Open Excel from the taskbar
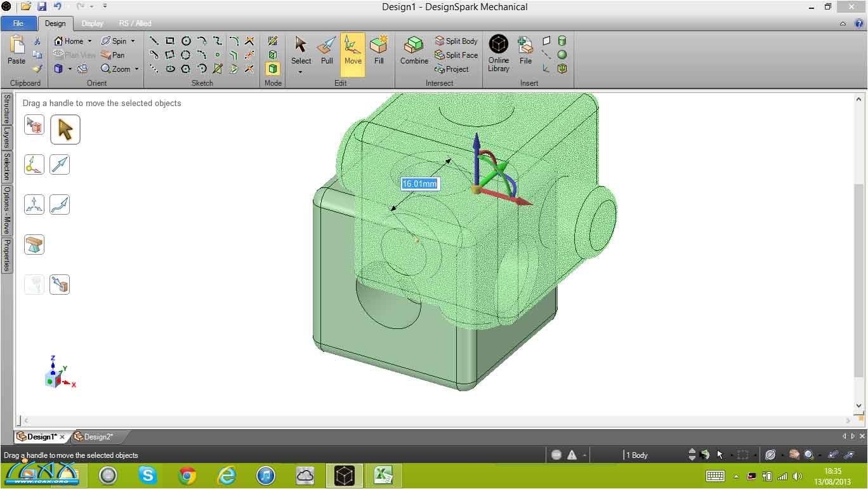 383,475
